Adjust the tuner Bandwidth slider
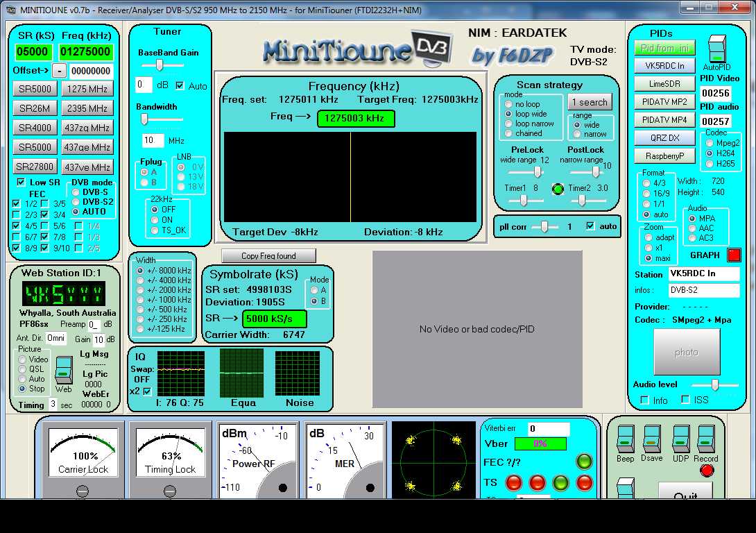Viewport: 756px width, 533px height. (x=145, y=119)
